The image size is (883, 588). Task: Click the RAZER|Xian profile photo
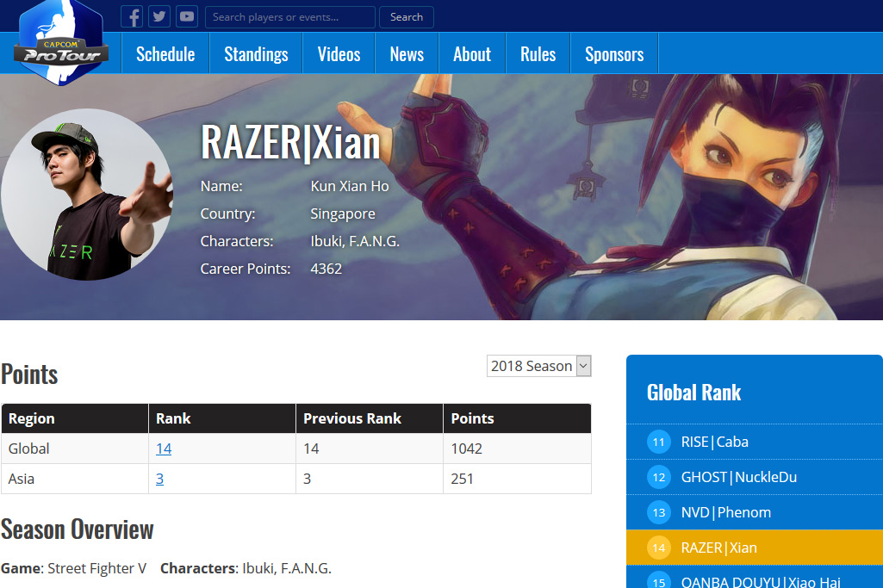(87, 195)
